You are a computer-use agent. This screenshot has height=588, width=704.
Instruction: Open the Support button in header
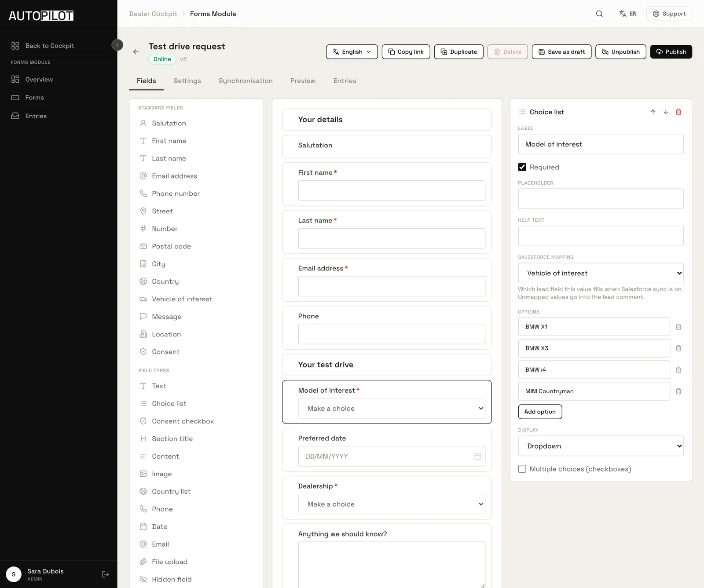[669, 14]
